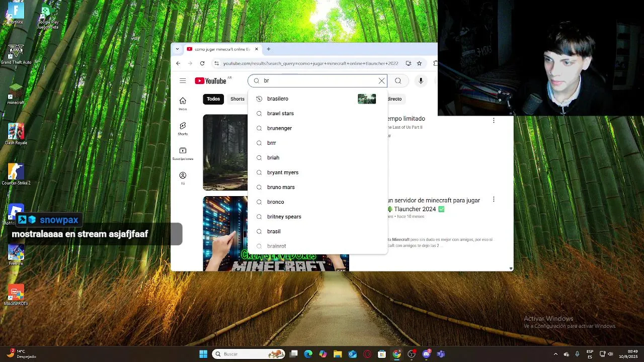Start voice search with the microphone

coord(421,81)
